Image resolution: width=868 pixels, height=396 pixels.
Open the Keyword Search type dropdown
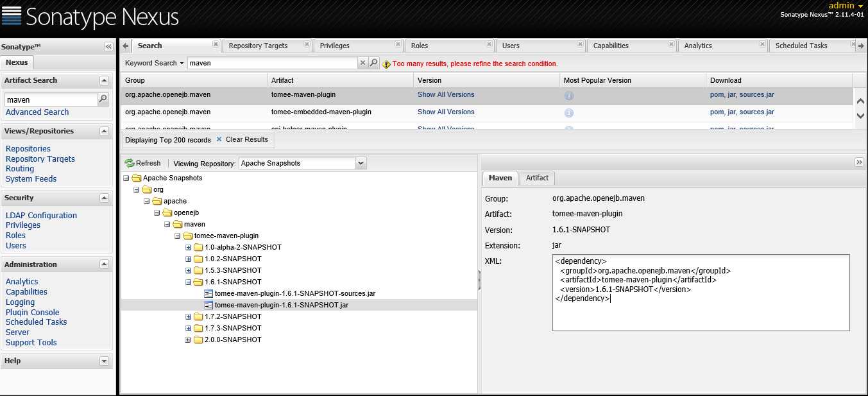(x=155, y=63)
